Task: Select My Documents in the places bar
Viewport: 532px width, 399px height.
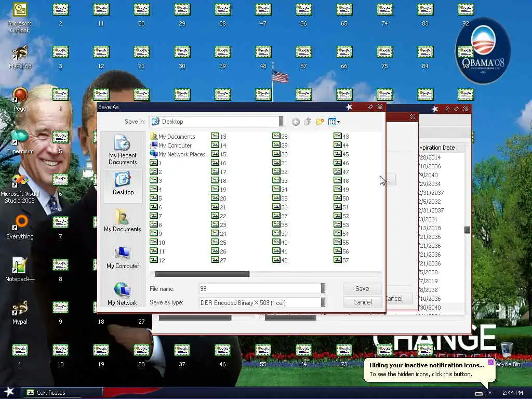Action: point(123,221)
